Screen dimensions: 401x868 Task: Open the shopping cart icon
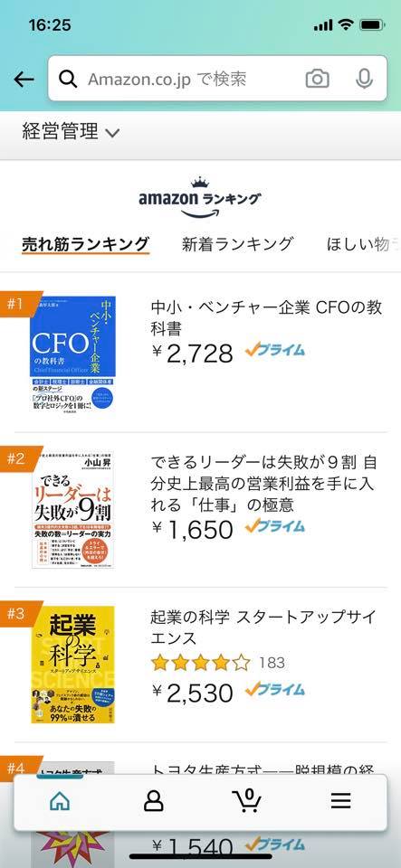(247, 800)
